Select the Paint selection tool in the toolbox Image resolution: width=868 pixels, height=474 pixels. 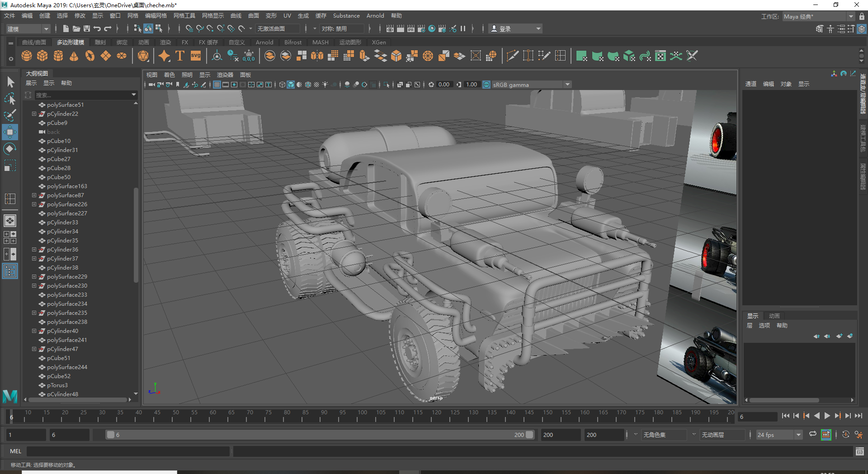pyautogui.click(x=10, y=115)
